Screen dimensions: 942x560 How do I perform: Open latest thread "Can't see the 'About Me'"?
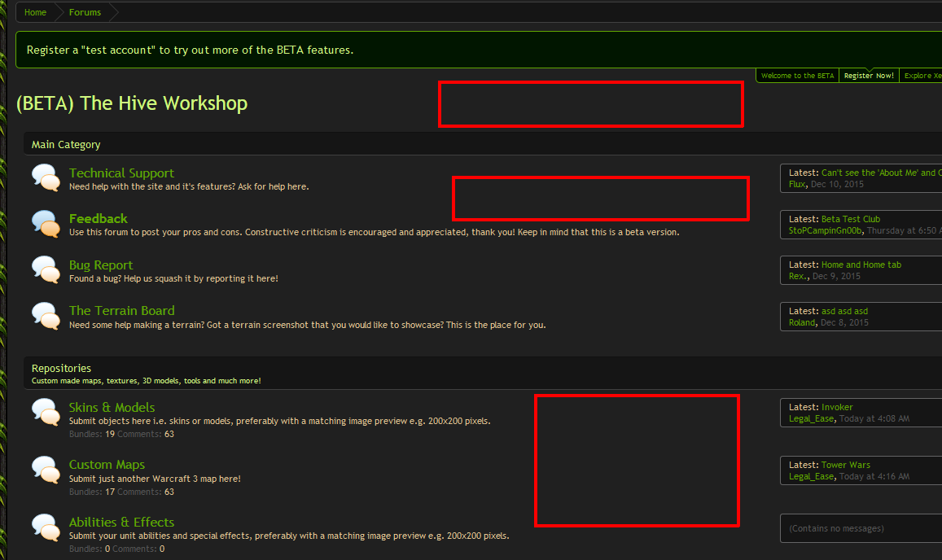[881, 173]
